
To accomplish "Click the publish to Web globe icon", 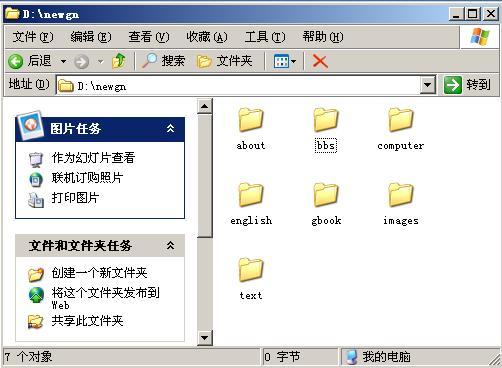I will 36,295.
